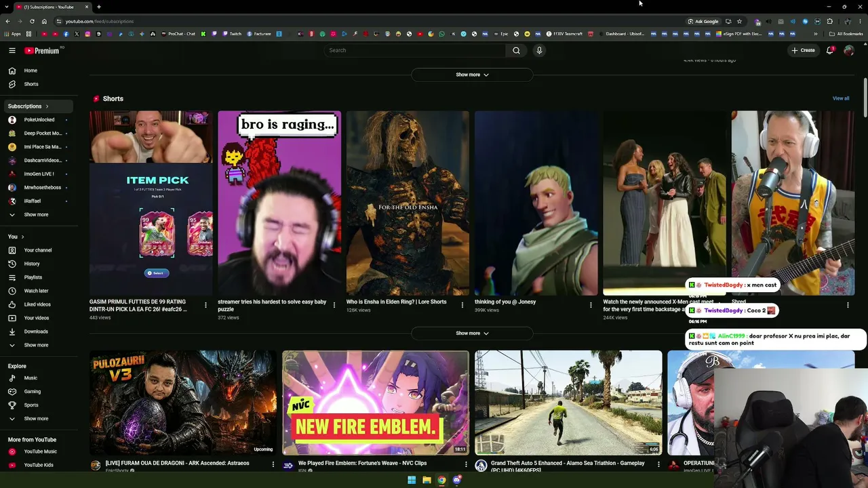The image size is (868, 488).
Task: Bookmark this page with the star icon
Action: pos(739,21)
